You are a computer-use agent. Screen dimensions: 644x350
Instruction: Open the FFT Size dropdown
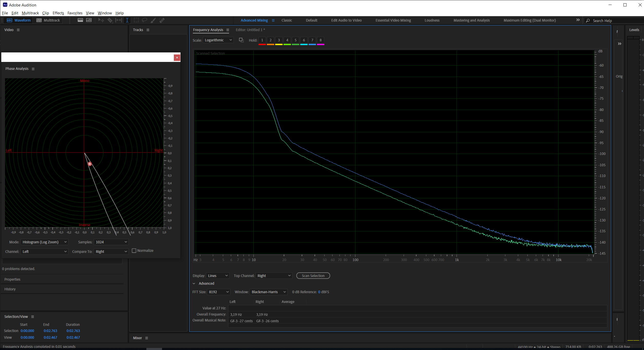219,292
